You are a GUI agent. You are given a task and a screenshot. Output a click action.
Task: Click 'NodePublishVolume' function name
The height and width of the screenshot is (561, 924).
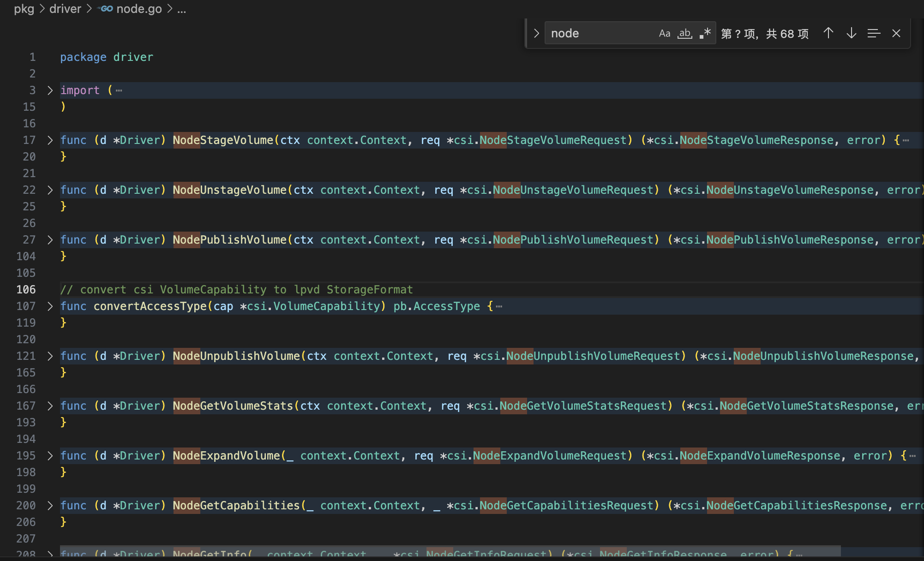(x=230, y=240)
